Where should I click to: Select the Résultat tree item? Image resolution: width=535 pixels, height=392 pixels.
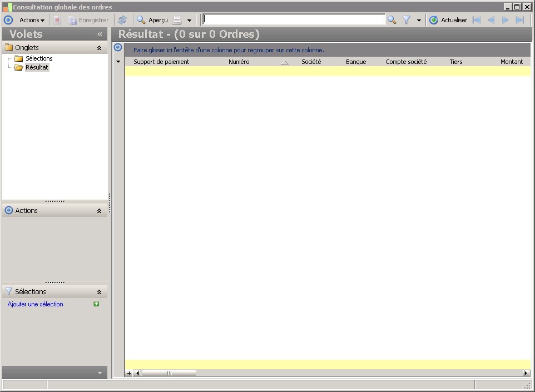point(37,67)
